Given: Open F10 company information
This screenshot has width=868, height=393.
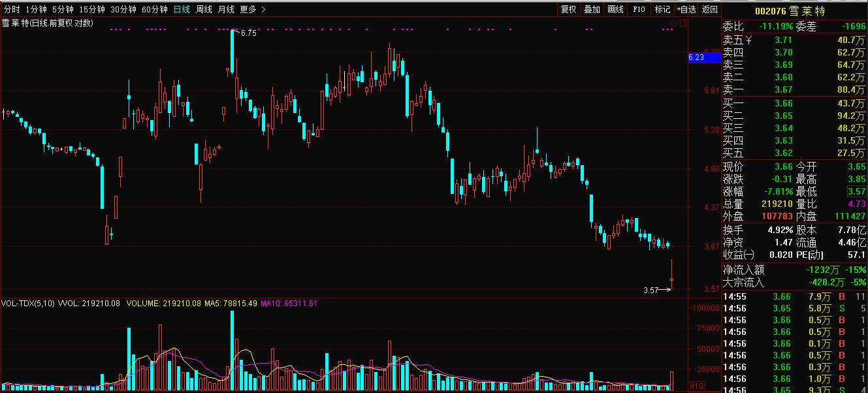Looking at the screenshot, I should tap(639, 9).
